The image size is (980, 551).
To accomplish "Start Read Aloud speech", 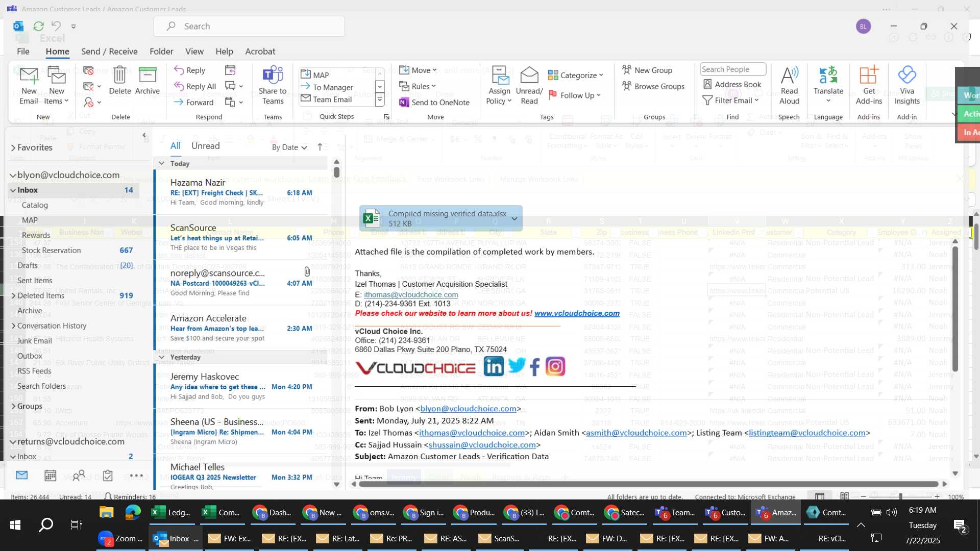I will [789, 85].
